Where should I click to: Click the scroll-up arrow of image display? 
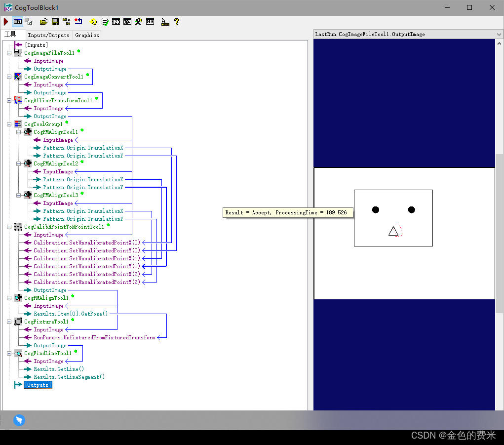pos(499,43)
